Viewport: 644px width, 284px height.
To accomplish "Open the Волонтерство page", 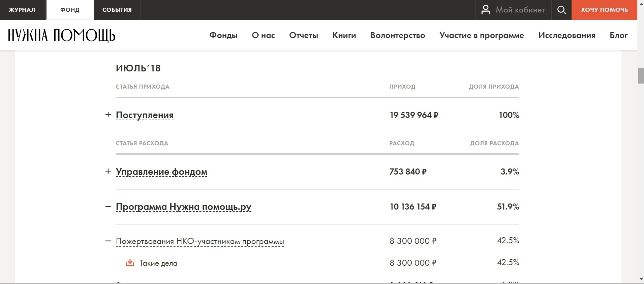I will (x=398, y=35).
